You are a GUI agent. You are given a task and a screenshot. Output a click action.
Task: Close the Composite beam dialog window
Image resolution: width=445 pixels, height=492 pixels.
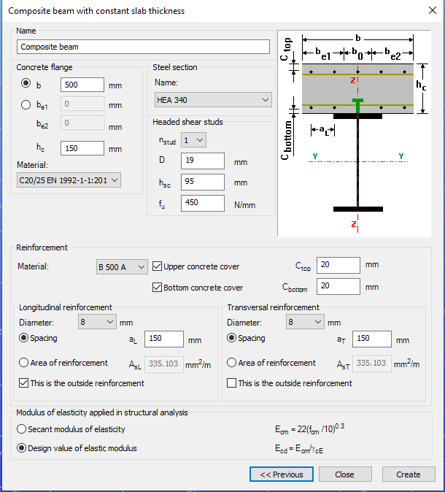(432, 11)
